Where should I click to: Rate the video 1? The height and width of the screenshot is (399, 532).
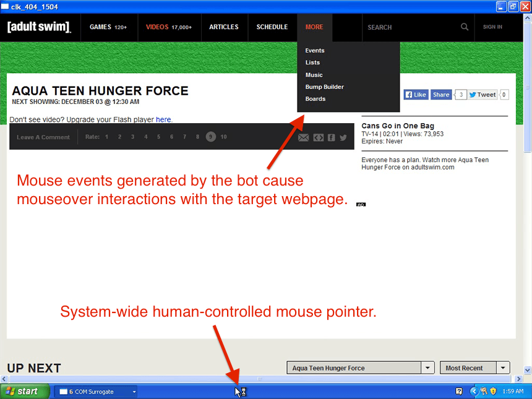pyautogui.click(x=106, y=137)
